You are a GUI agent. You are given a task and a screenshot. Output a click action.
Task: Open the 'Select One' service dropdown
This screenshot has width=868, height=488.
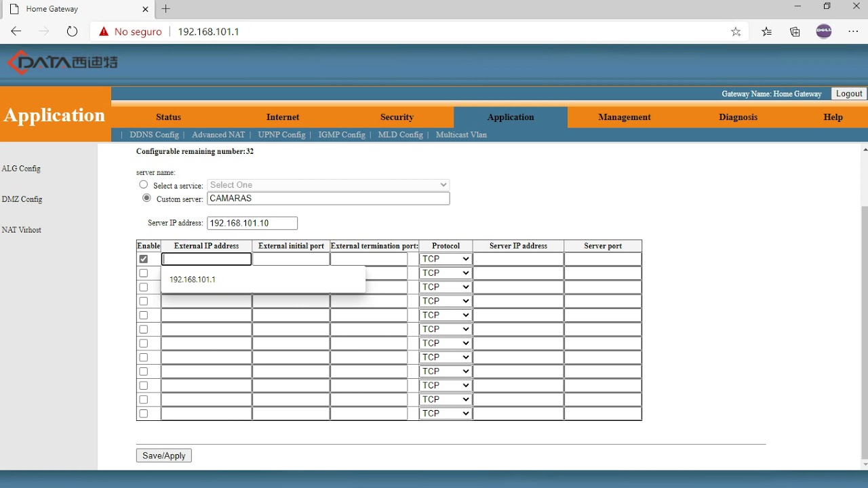(328, 184)
